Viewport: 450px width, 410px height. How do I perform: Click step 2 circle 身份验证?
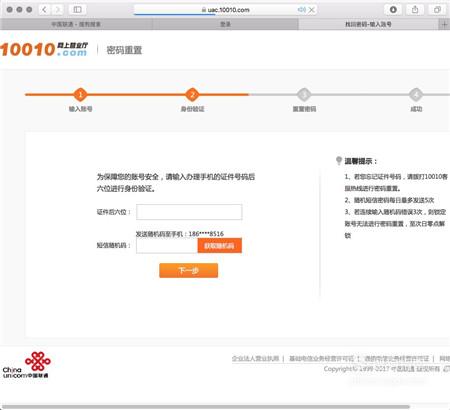coord(192,95)
